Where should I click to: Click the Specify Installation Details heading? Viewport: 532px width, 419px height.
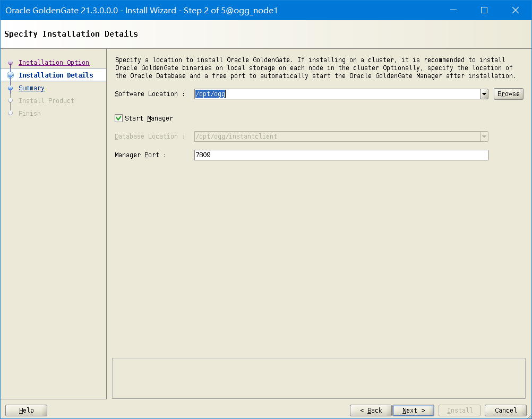point(71,34)
